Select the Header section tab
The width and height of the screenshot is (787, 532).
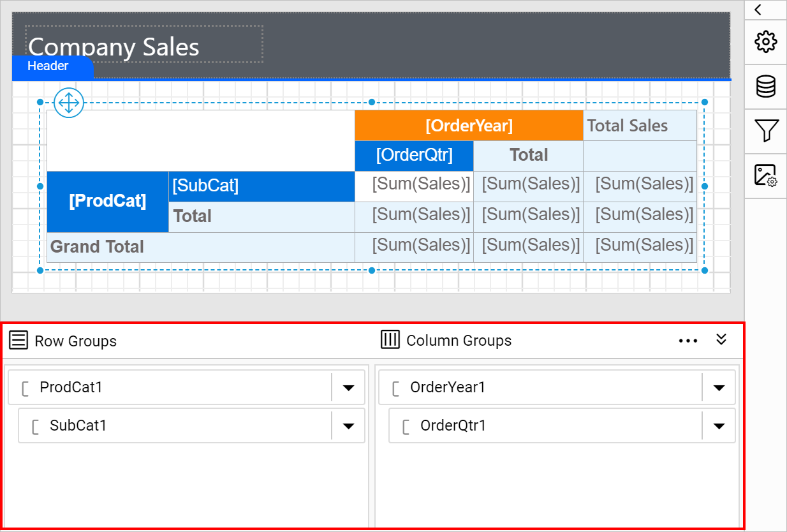53,67
